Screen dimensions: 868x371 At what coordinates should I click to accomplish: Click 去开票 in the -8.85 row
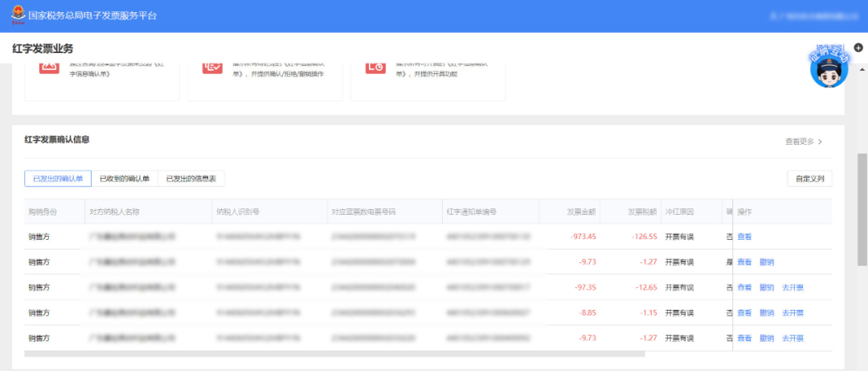792,313
